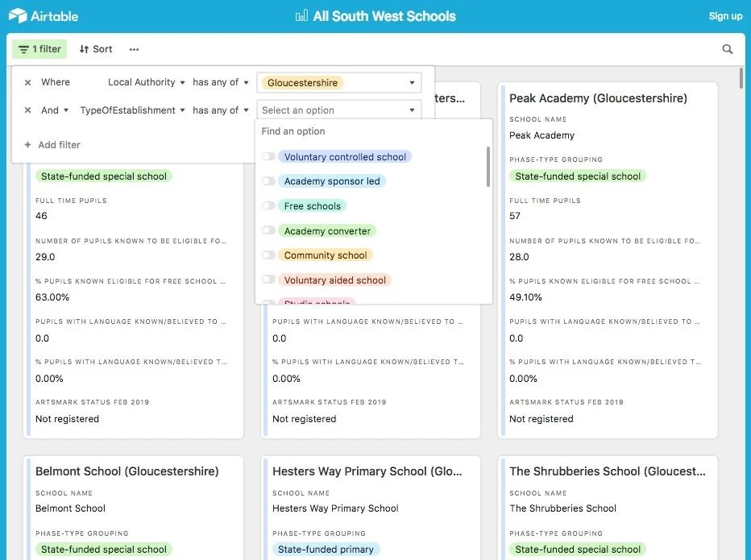Focus the Find an option search field
This screenshot has height=560, width=751.
[374, 131]
